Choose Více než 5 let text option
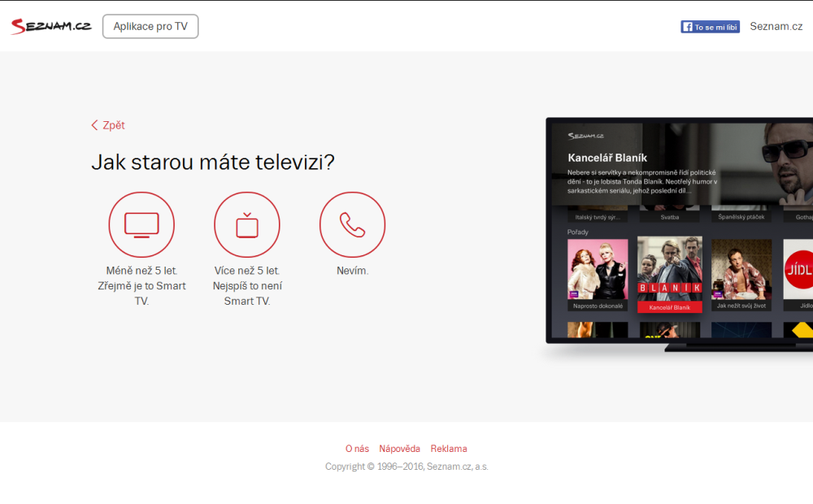813x504 pixels. click(247, 285)
